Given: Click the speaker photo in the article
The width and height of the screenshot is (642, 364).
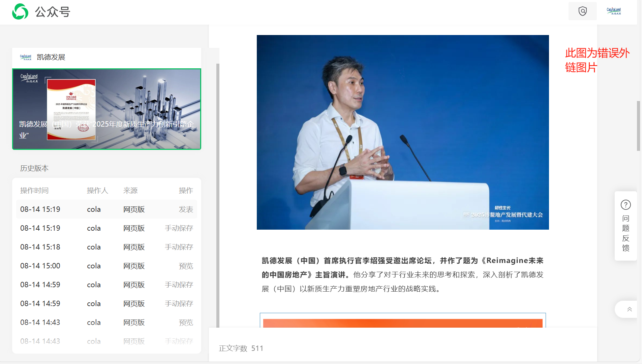Looking at the screenshot, I should 403,132.
